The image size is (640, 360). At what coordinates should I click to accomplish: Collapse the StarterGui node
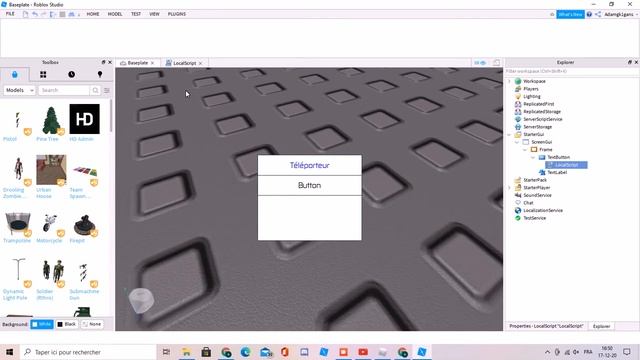pyautogui.click(x=509, y=134)
